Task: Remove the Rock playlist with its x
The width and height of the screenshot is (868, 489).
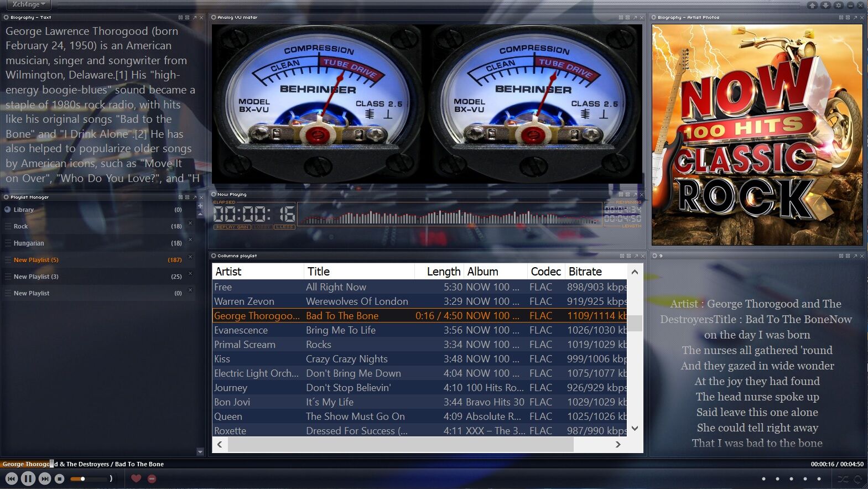Action: point(190,223)
